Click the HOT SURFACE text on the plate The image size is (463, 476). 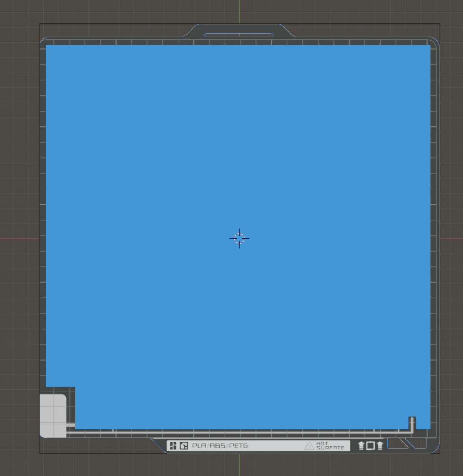[x=330, y=446]
